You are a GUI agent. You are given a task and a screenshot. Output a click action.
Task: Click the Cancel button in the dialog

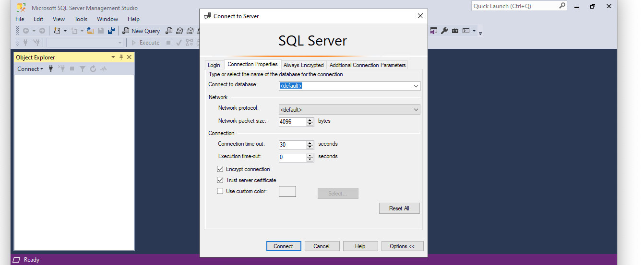pyautogui.click(x=322, y=246)
